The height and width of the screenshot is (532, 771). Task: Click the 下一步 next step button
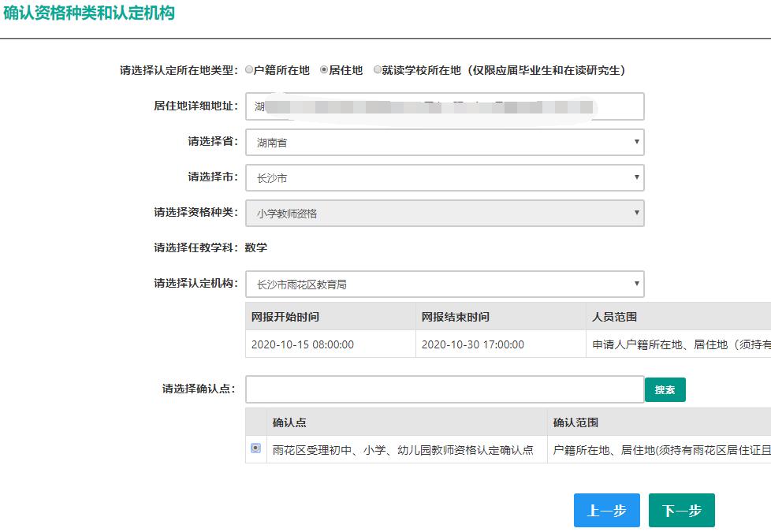point(683,510)
